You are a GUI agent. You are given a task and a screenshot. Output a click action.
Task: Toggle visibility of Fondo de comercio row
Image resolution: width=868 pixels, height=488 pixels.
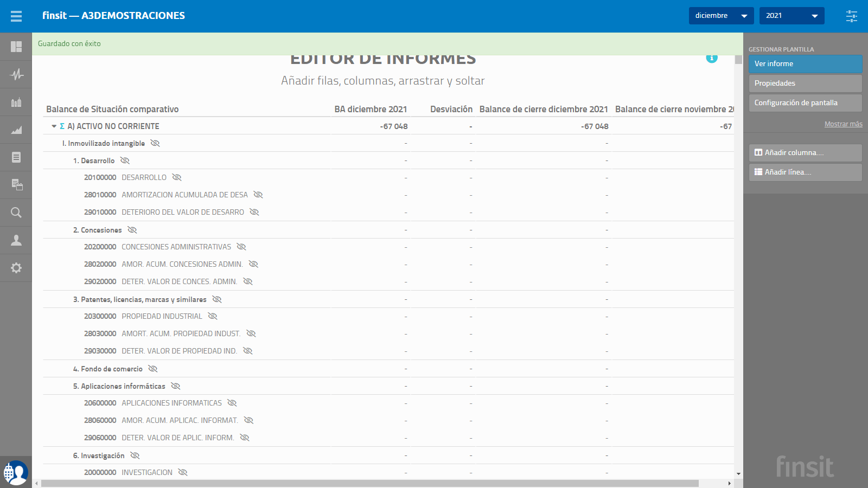[x=153, y=369]
